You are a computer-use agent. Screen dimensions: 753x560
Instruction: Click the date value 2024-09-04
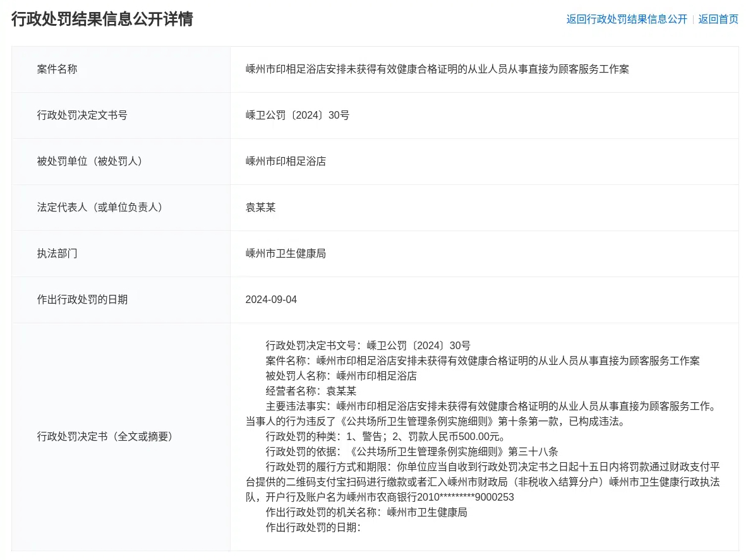pyautogui.click(x=271, y=299)
